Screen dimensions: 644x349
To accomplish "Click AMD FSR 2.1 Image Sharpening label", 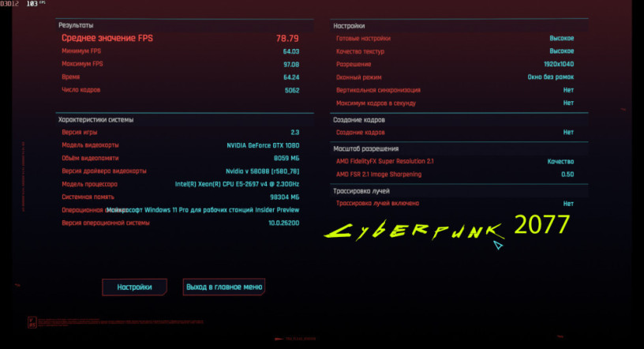I will coord(379,174).
